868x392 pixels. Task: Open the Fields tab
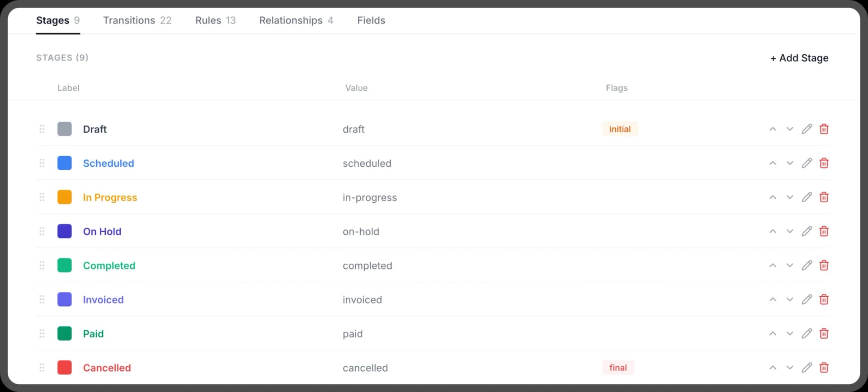click(371, 20)
